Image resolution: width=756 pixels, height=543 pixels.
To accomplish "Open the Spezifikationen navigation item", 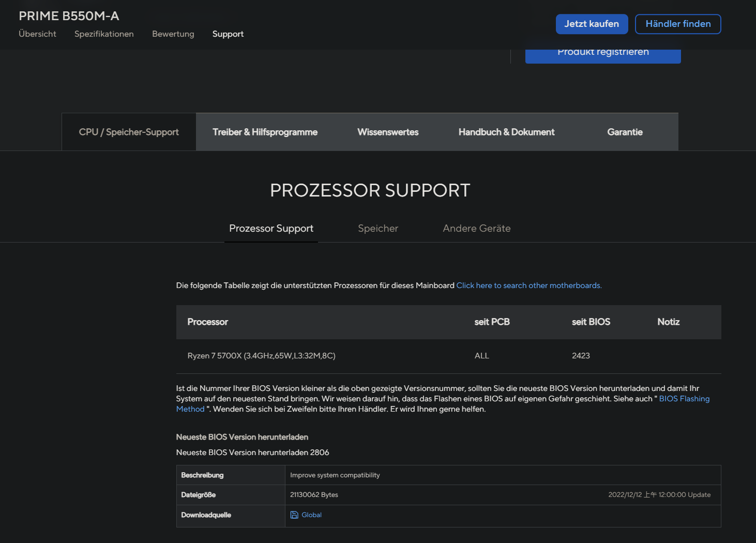I will pos(104,34).
